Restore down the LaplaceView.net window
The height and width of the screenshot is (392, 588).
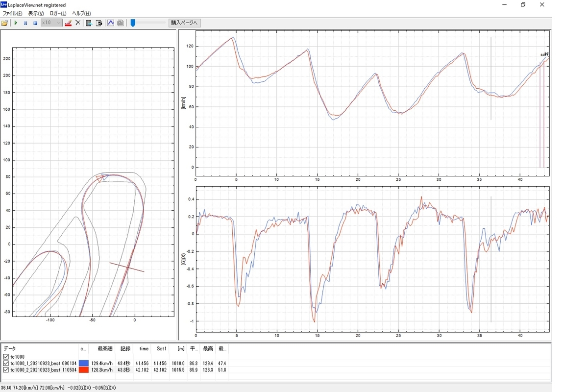(523, 4)
